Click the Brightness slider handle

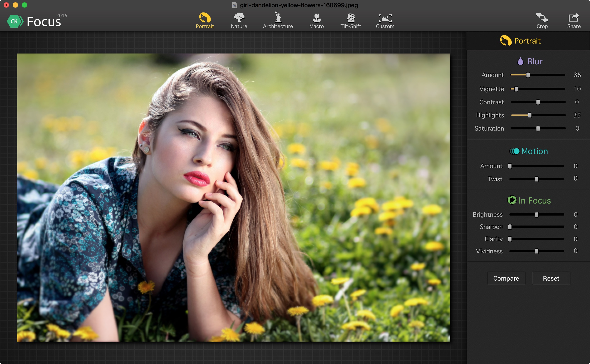tap(536, 214)
